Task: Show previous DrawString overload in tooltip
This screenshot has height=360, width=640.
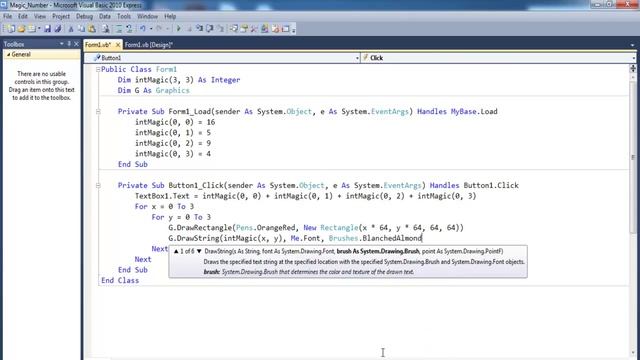Action: [176, 251]
